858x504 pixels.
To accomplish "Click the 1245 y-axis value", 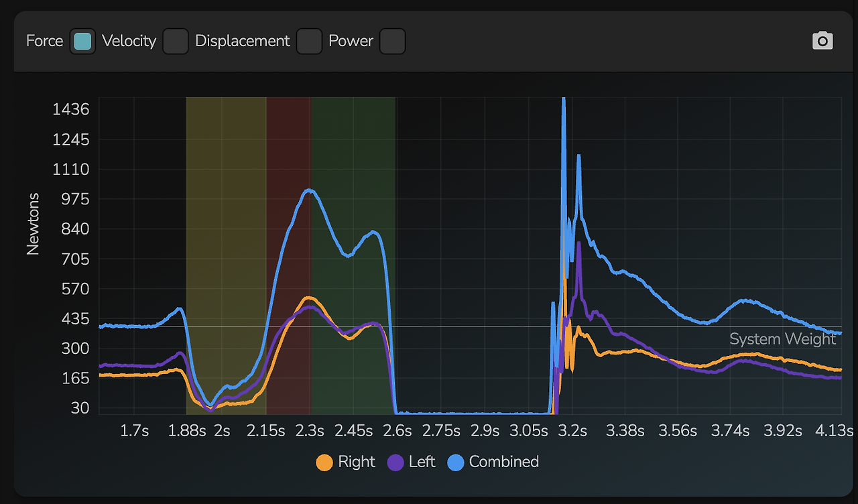I will 70,139.
